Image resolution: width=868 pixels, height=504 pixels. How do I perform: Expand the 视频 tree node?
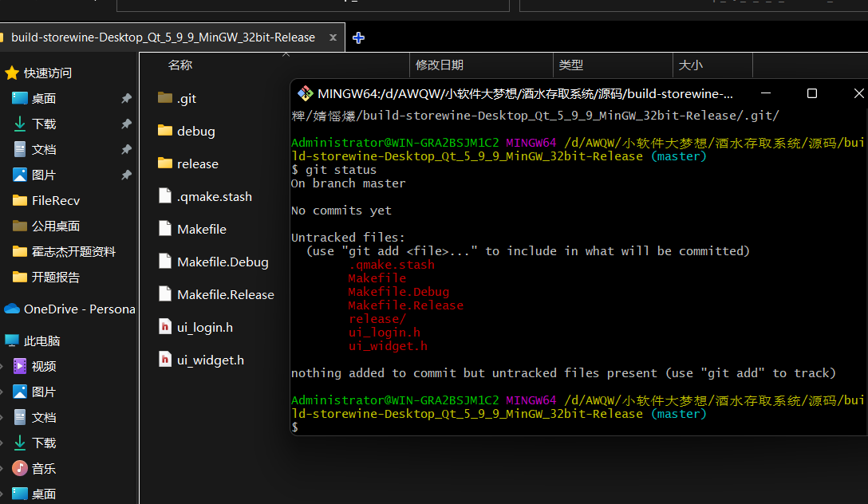click(2, 366)
